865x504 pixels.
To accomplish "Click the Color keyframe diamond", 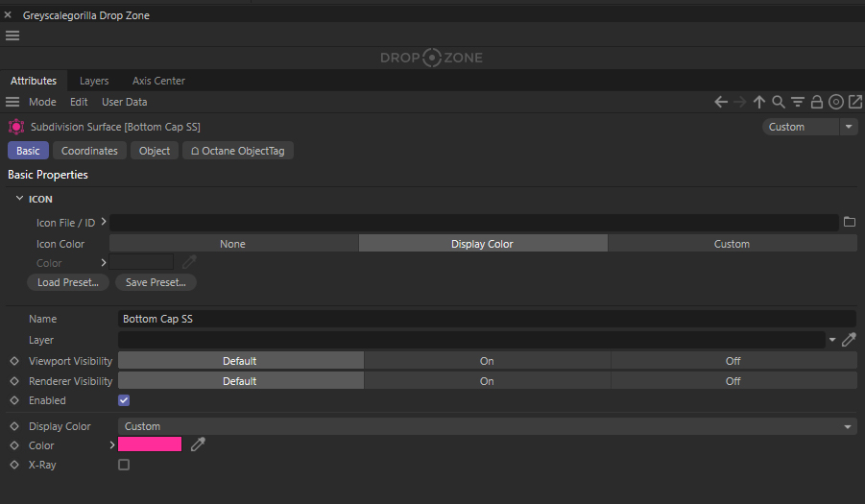I will coord(14,445).
